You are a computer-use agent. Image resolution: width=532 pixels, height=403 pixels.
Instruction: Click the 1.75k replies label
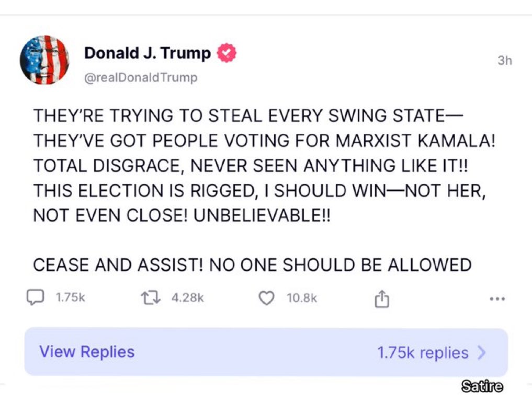423,352
